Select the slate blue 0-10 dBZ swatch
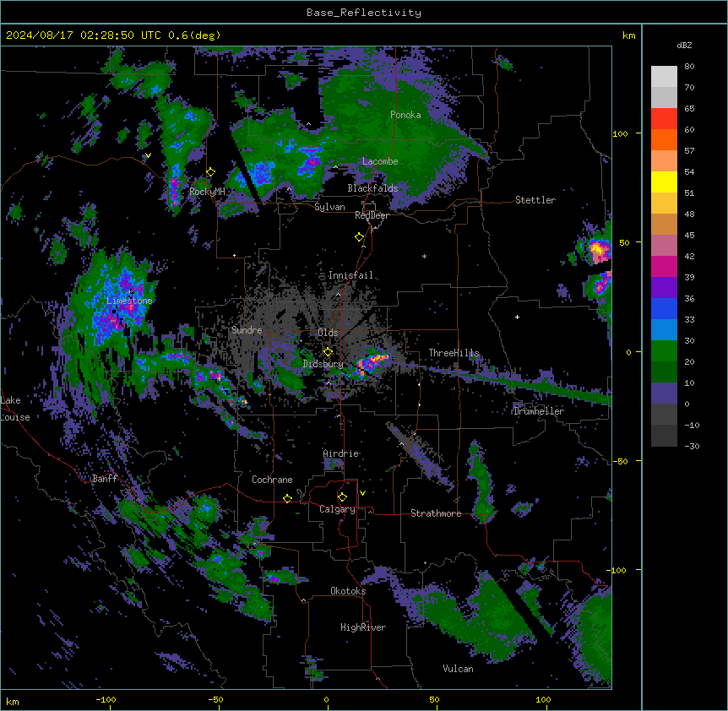728x711 pixels. coord(664,393)
